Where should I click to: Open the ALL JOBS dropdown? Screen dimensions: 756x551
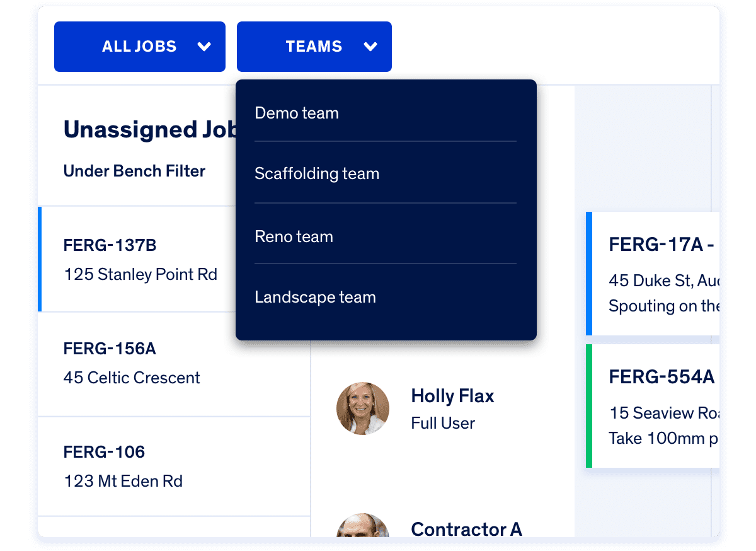coord(139,47)
